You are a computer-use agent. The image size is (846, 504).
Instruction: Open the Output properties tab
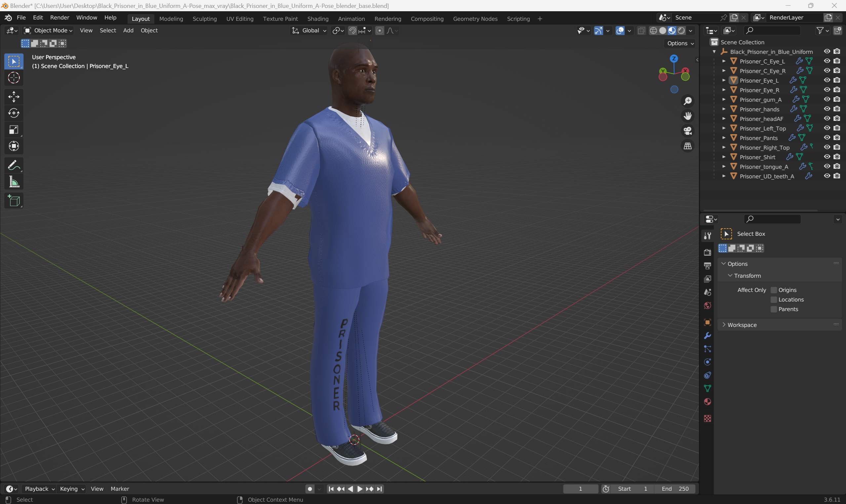(707, 266)
